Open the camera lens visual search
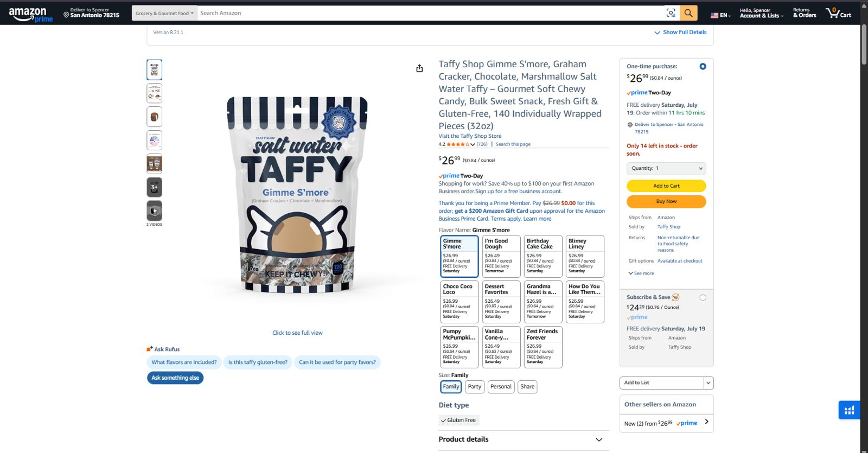 [x=671, y=13]
